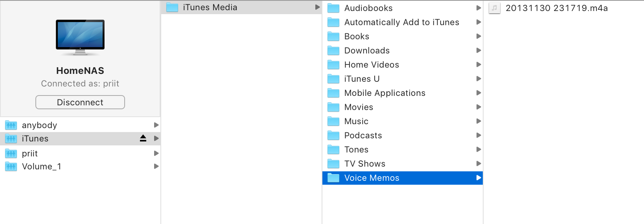
Task: Click the Disconnect button
Action: tap(80, 102)
